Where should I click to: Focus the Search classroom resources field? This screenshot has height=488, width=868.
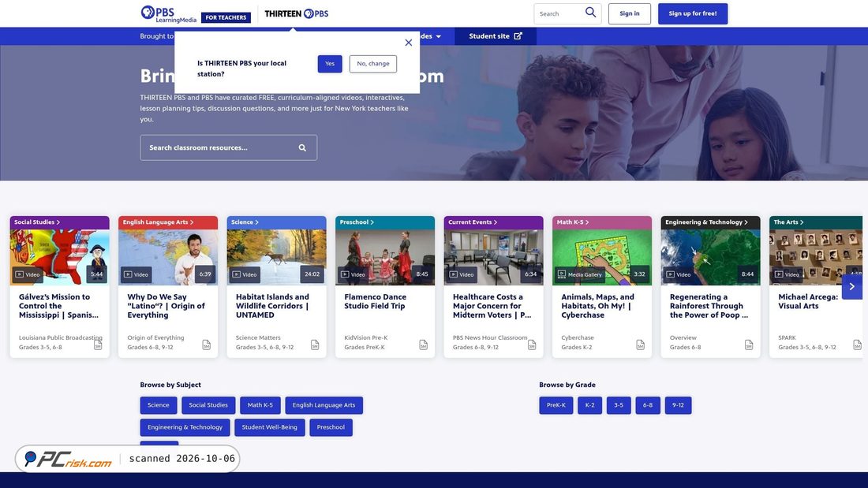(229, 147)
